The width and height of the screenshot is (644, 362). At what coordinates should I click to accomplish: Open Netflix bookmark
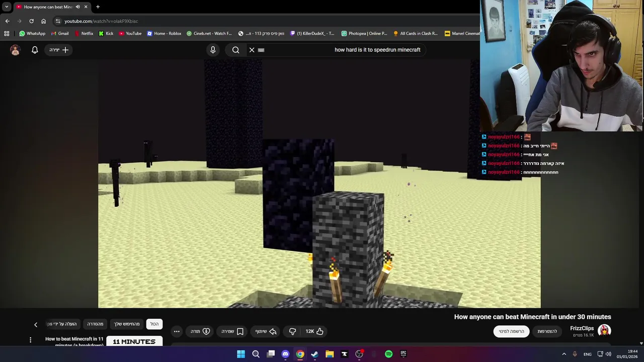(x=84, y=33)
